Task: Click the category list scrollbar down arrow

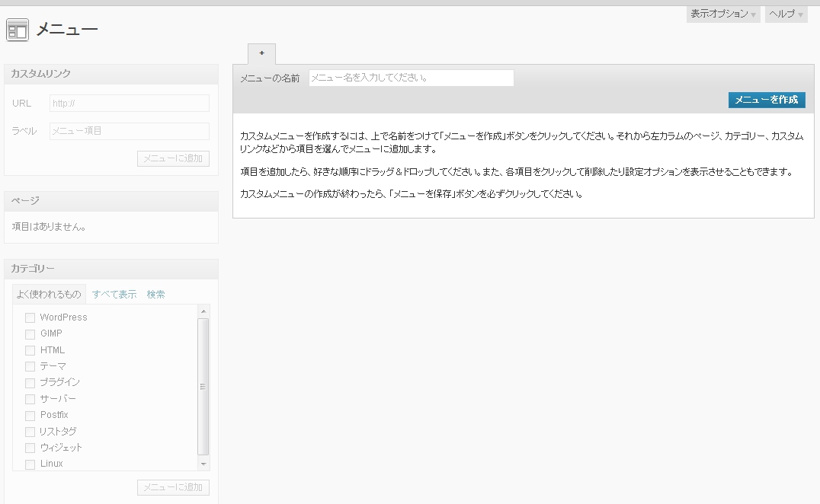Action: (203, 464)
